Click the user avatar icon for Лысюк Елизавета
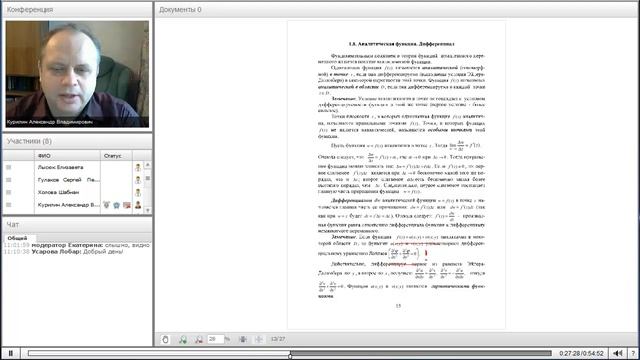The width and height of the screenshot is (640, 360). pos(138,167)
